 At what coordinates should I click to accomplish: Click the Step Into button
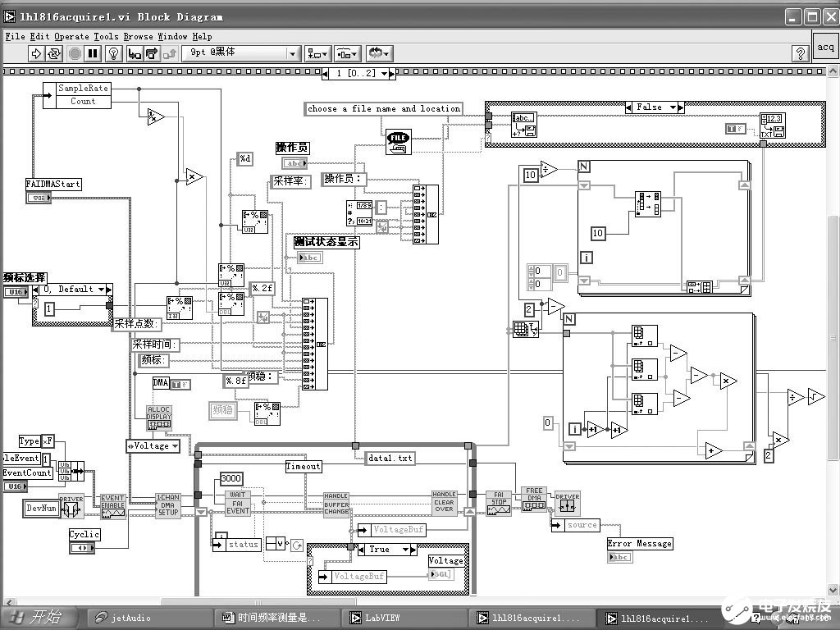[135, 53]
